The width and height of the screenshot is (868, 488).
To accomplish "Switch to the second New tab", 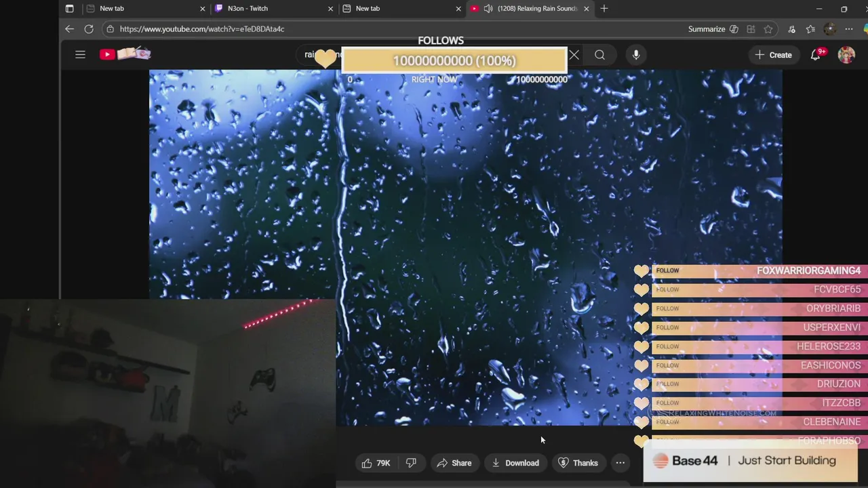I will coord(403,9).
